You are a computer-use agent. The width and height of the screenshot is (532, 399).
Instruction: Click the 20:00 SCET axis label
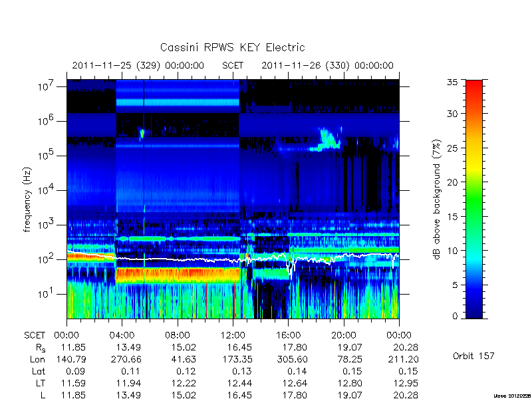point(344,336)
